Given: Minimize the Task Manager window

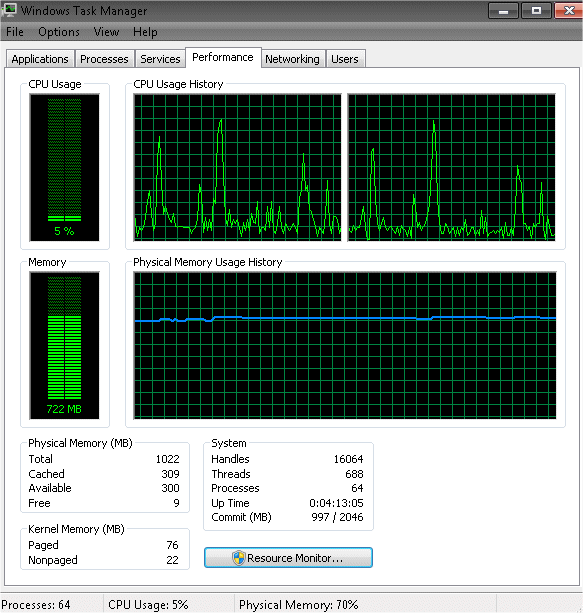Looking at the screenshot, I should (x=503, y=11).
